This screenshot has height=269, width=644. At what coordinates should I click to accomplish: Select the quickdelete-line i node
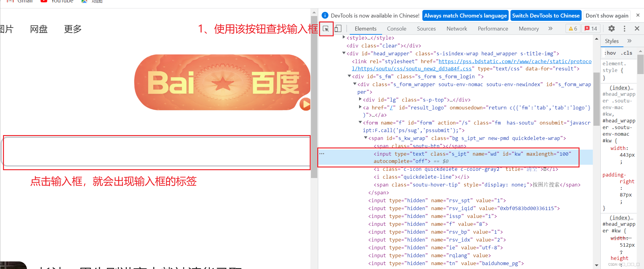(x=421, y=177)
